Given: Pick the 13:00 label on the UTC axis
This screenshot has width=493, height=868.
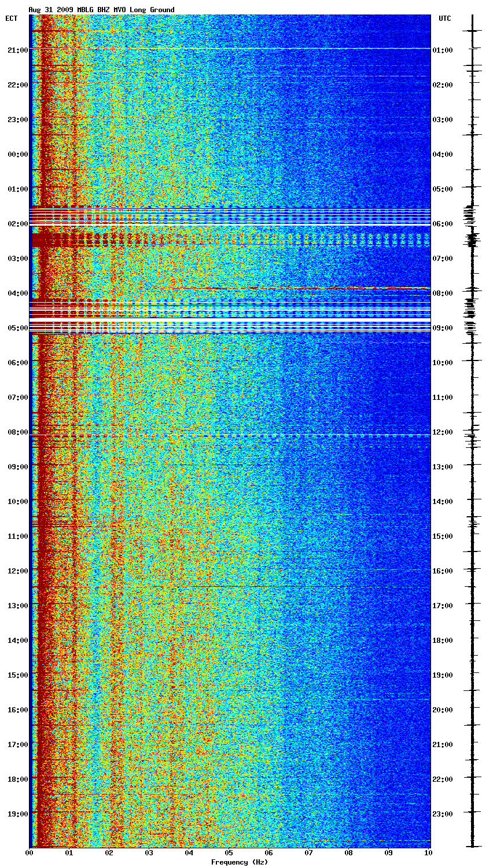Looking at the screenshot, I should [x=442, y=467].
